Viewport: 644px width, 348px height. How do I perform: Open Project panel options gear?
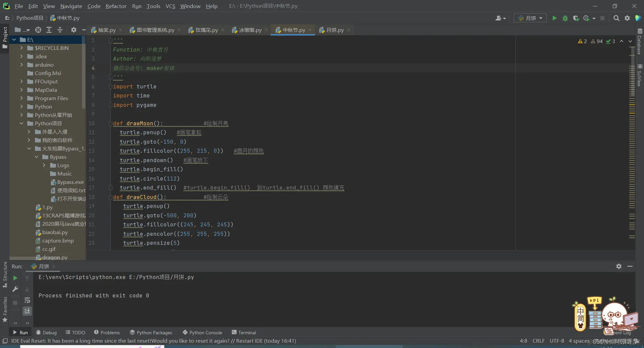click(x=74, y=30)
